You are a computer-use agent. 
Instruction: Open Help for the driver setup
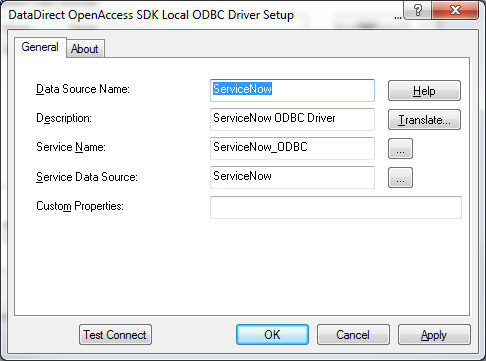[424, 90]
